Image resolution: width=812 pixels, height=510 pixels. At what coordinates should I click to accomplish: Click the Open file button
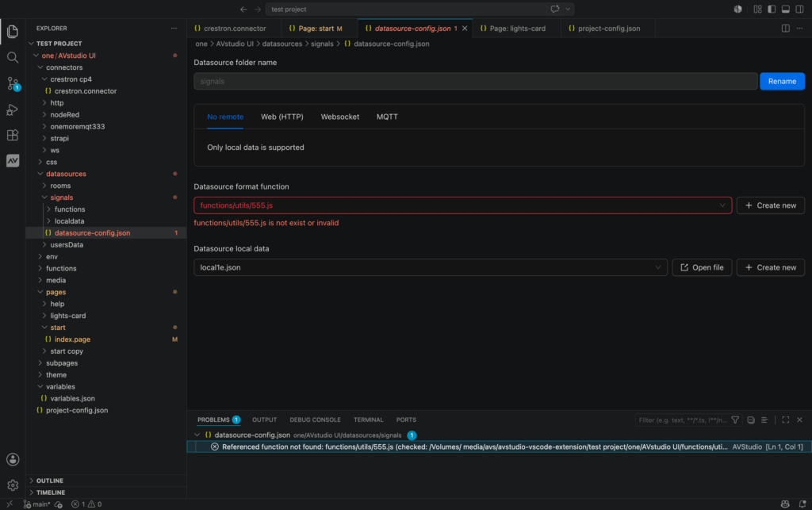[x=702, y=267]
